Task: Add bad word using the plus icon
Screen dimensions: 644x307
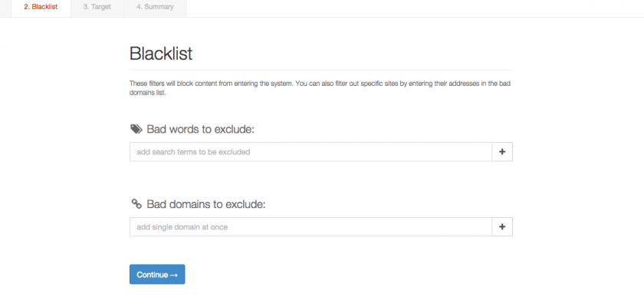Action: click(x=502, y=152)
